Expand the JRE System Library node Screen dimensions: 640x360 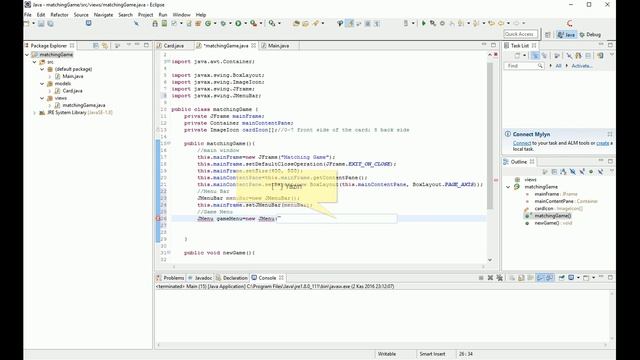(35, 113)
